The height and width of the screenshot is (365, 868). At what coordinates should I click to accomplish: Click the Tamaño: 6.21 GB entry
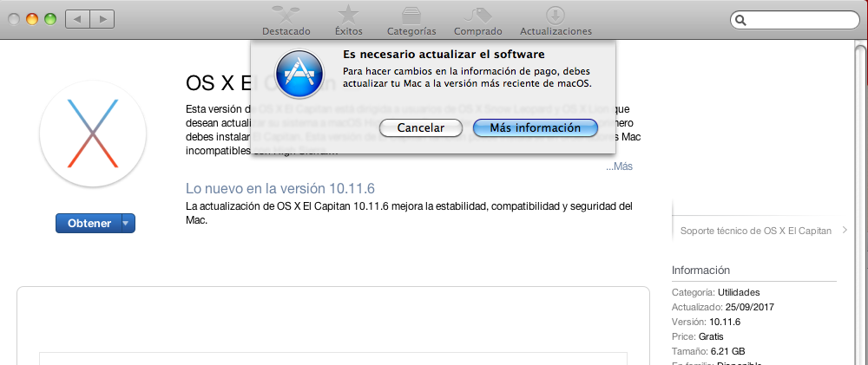click(708, 351)
